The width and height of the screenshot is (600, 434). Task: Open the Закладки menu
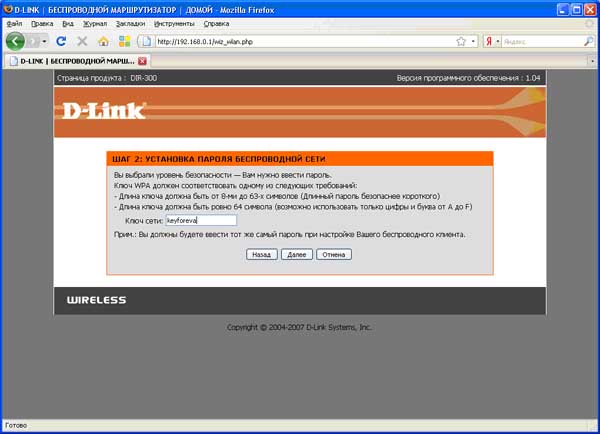(130, 24)
